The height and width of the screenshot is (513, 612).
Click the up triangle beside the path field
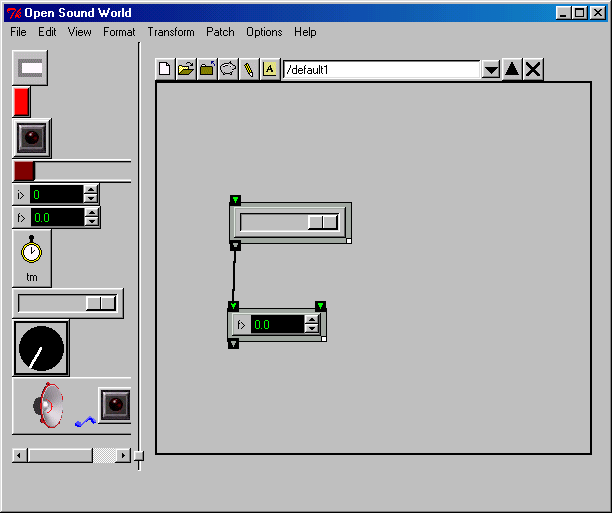click(x=512, y=69)
